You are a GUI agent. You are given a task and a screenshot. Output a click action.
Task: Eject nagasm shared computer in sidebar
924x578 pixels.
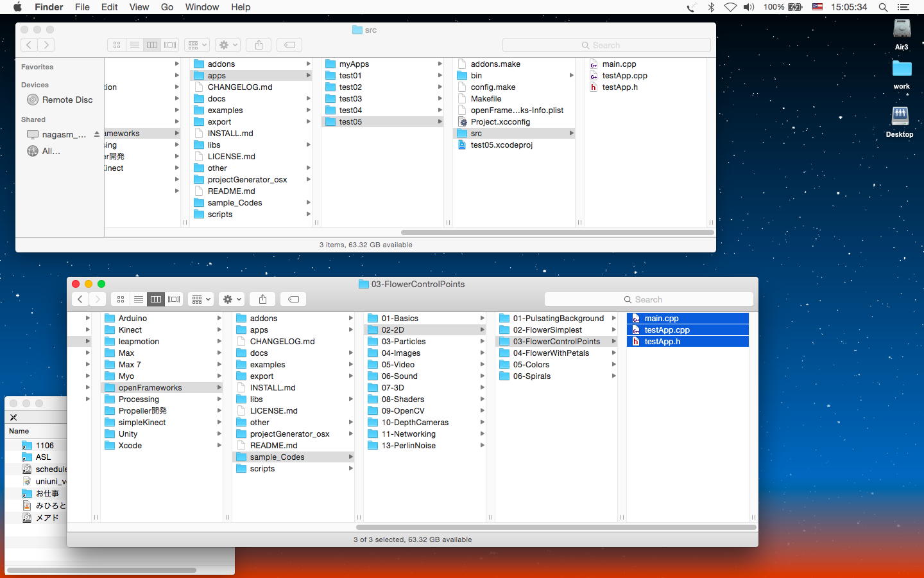(97, 134)
